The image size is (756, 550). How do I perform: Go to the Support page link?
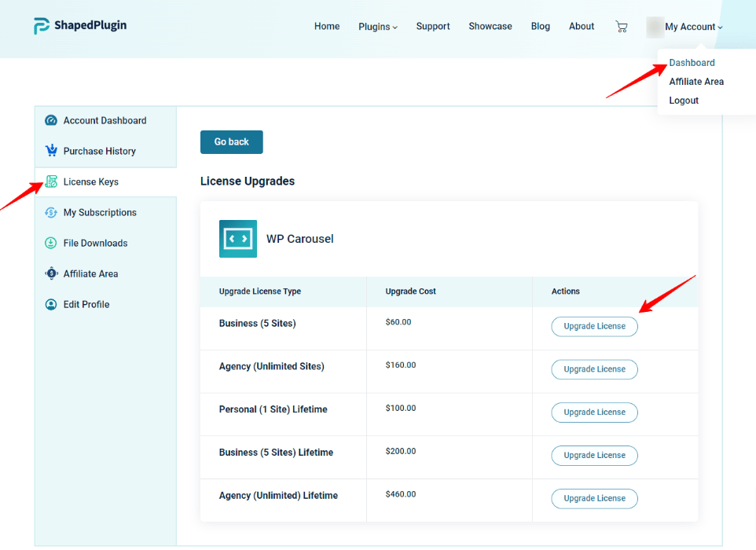pyautogui.click(x=433, y=27)
